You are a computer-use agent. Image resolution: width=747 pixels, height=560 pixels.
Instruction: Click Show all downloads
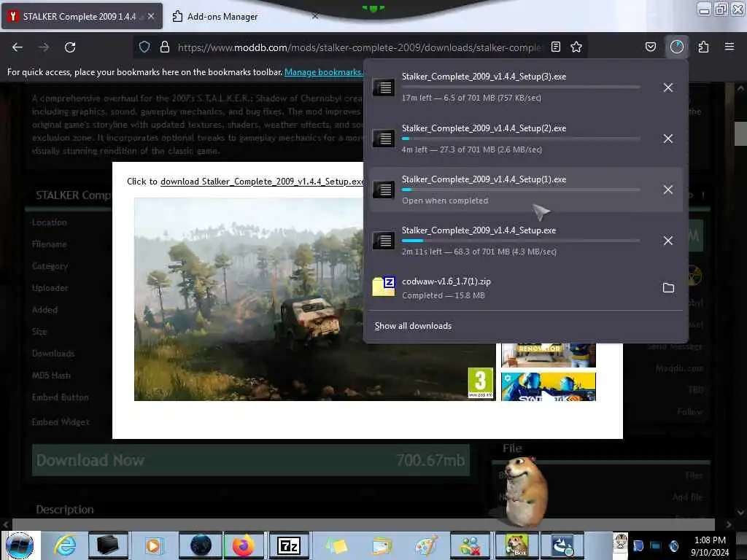click(x=413, y=326)
